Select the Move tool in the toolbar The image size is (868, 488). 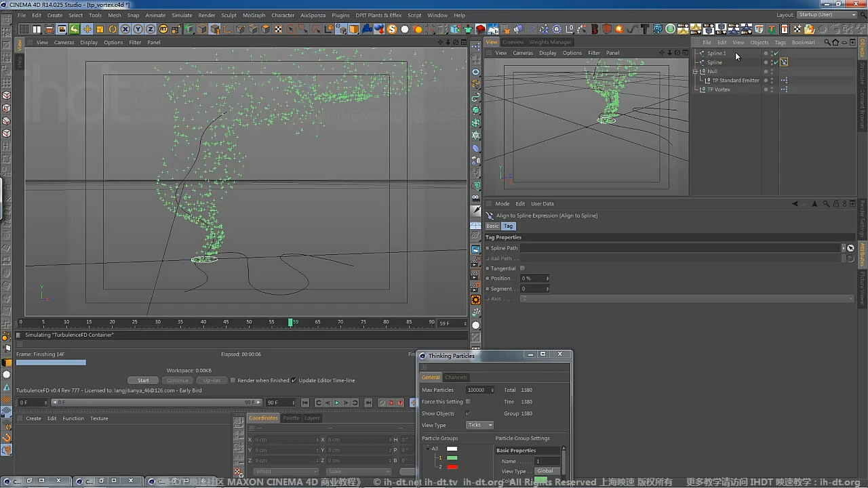pyautogui.click(x=87, y=28)
